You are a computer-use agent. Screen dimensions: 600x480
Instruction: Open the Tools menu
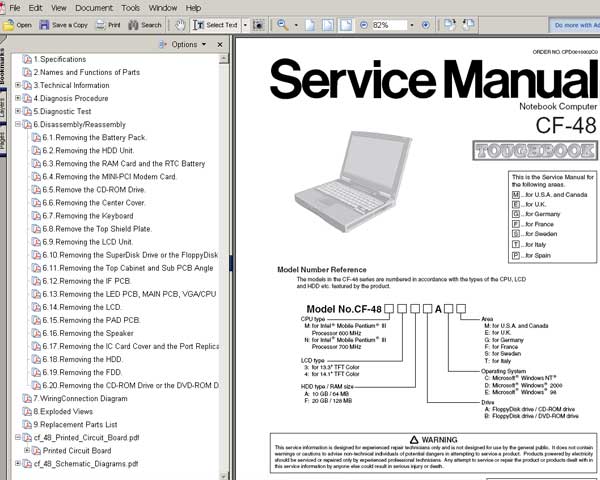pos(130,8)
